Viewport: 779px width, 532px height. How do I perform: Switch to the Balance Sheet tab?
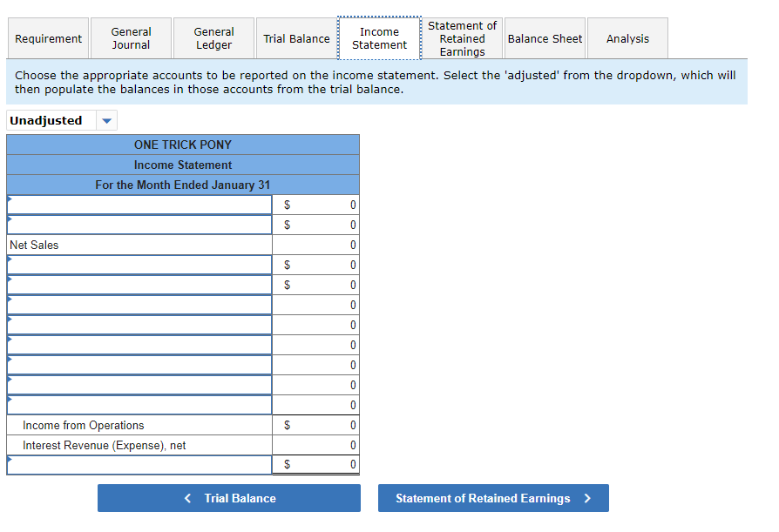click(x=545, y=38)
